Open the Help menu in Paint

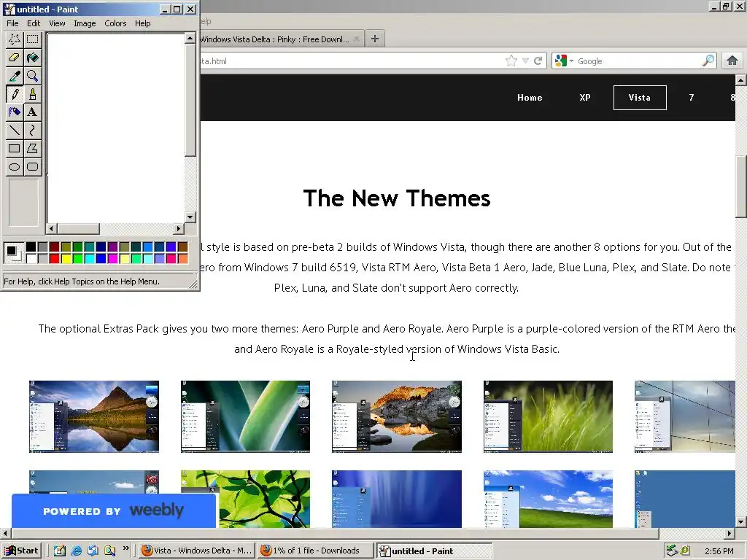(142, 23)
